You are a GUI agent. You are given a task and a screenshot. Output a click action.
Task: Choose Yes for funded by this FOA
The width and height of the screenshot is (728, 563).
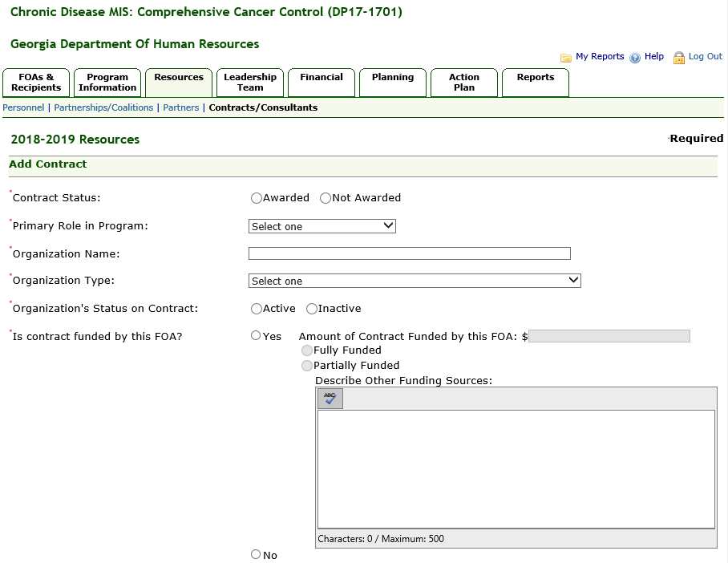(x=257, y=336)
